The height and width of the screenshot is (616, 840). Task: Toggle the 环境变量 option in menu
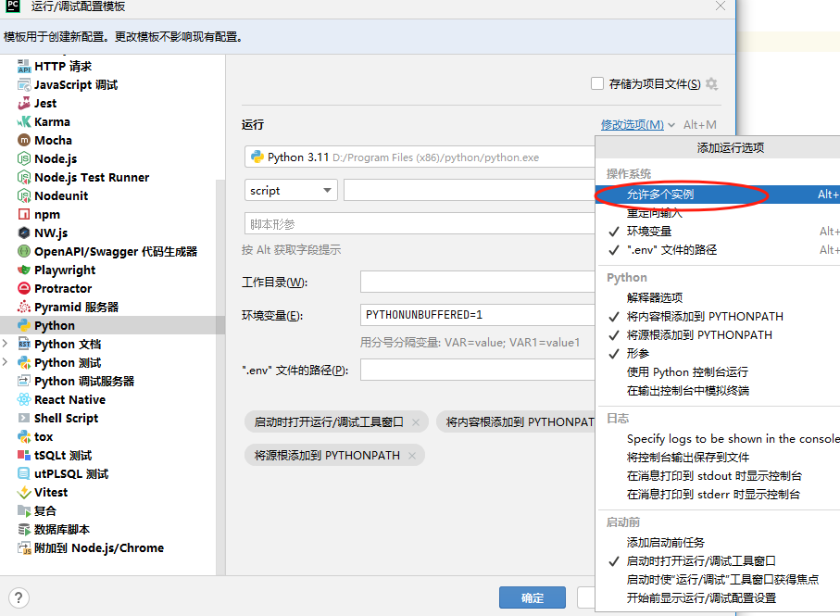(648, 232)
